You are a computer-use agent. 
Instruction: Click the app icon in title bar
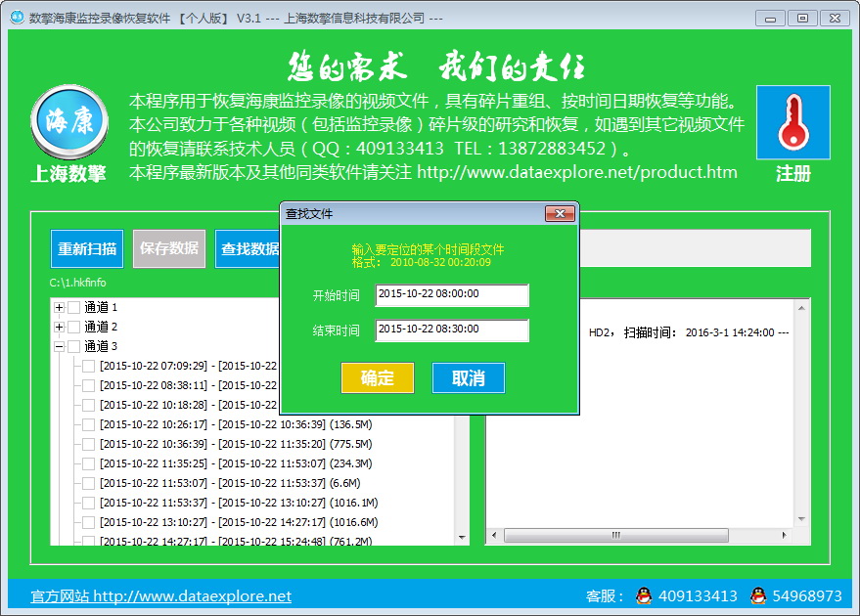[17, 18]
